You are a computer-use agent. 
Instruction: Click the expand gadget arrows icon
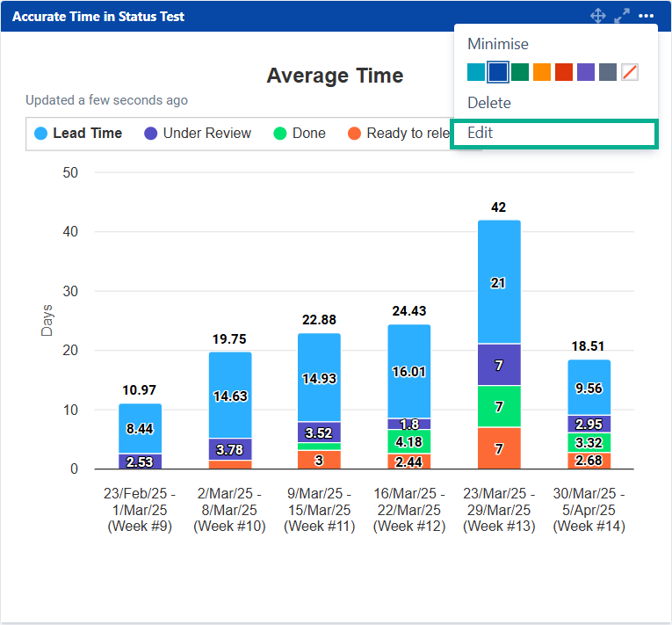[x=622, y=16]
